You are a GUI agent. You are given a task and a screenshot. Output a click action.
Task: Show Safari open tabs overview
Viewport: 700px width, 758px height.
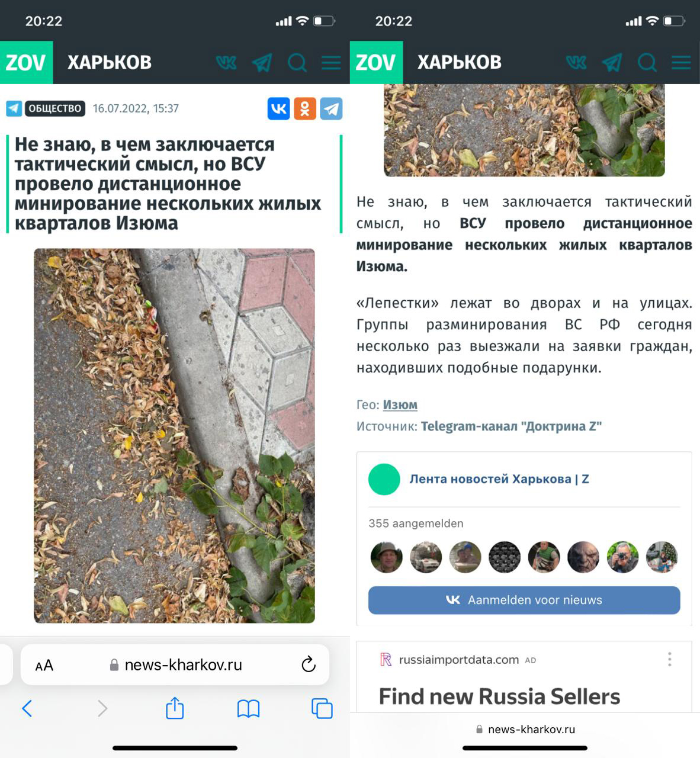click(x=322, y=708)
